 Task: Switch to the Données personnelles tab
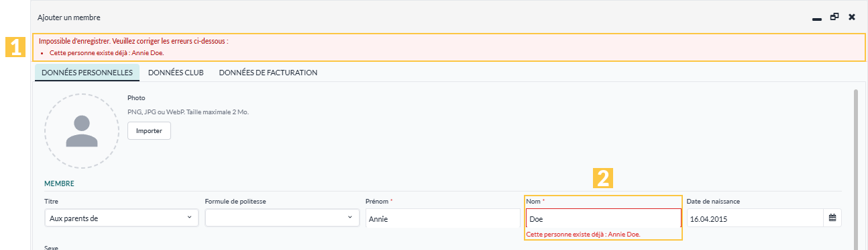(x=87, y=73)
